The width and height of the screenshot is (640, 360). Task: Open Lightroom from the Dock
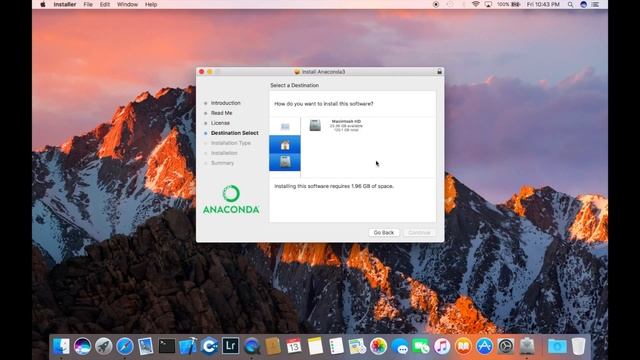(231, 347)
